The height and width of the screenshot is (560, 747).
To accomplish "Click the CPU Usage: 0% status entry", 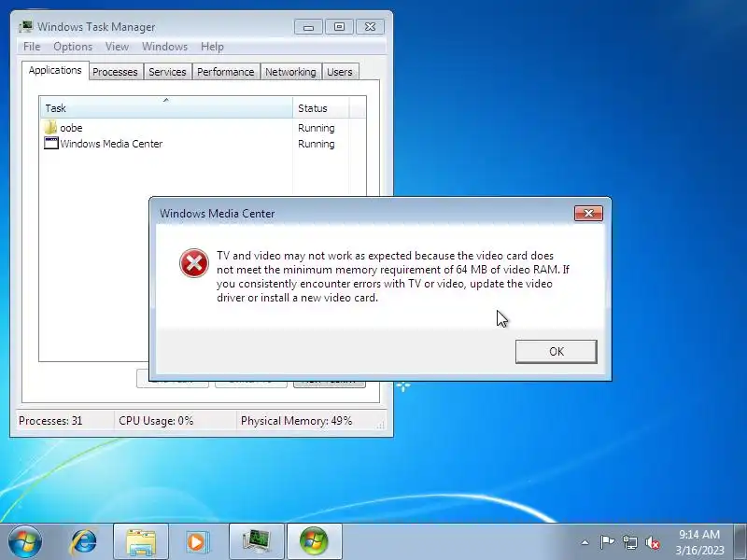I will 156,421.
